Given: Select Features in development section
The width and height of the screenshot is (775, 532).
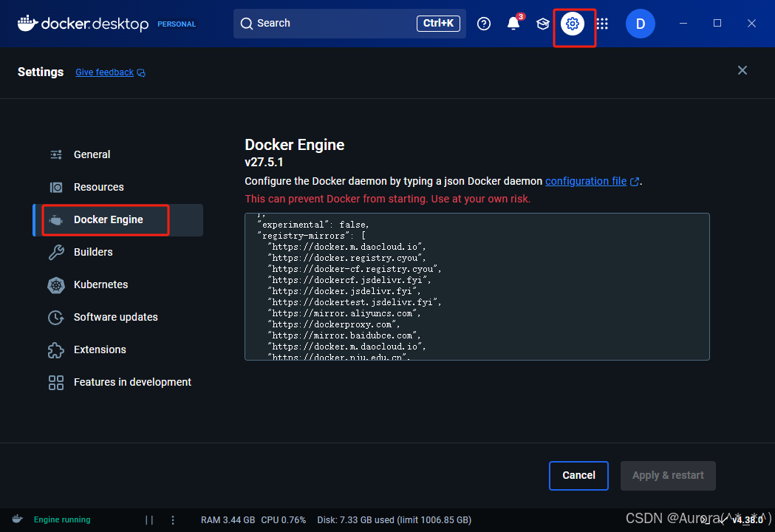Looking at the screenshot, I should (118, 382).
